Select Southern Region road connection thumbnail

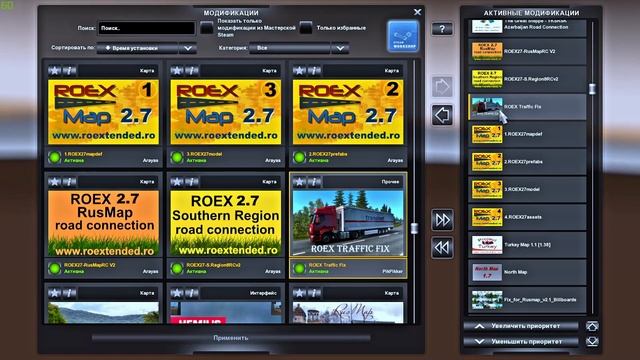click(226, 223)
